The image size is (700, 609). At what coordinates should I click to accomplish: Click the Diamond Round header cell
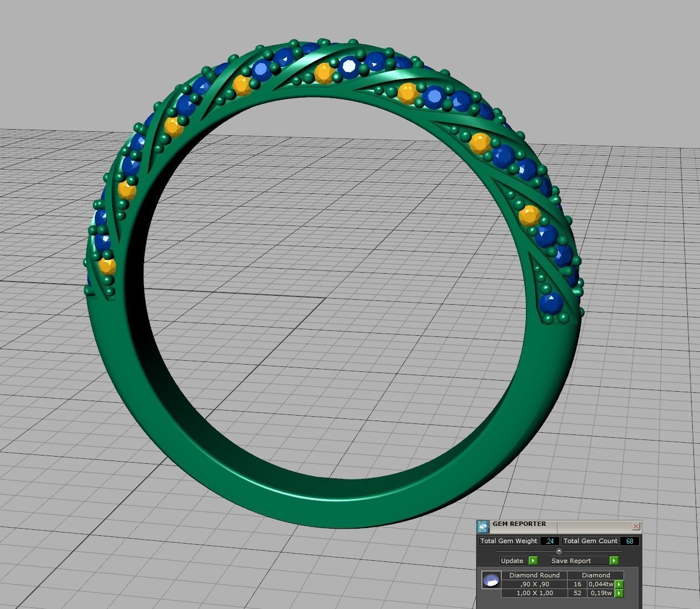click(534, 575)
